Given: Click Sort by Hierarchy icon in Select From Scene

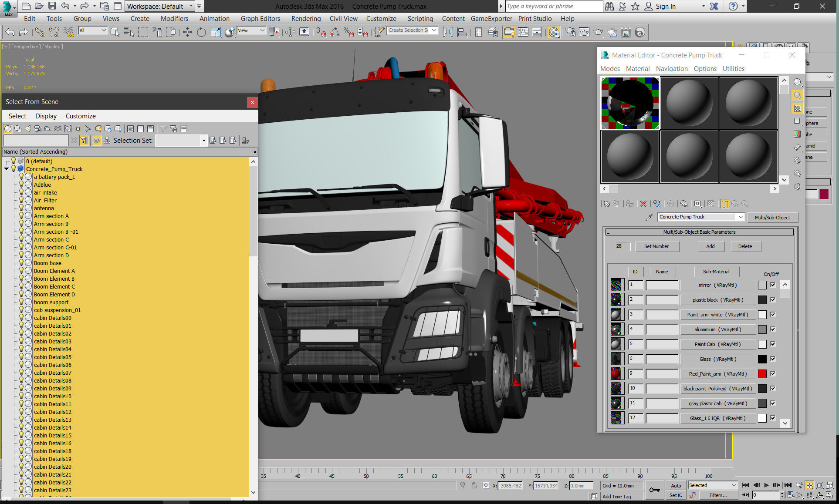Looking at the screenshot, I should pyautogui.click(x=107, y=140).
